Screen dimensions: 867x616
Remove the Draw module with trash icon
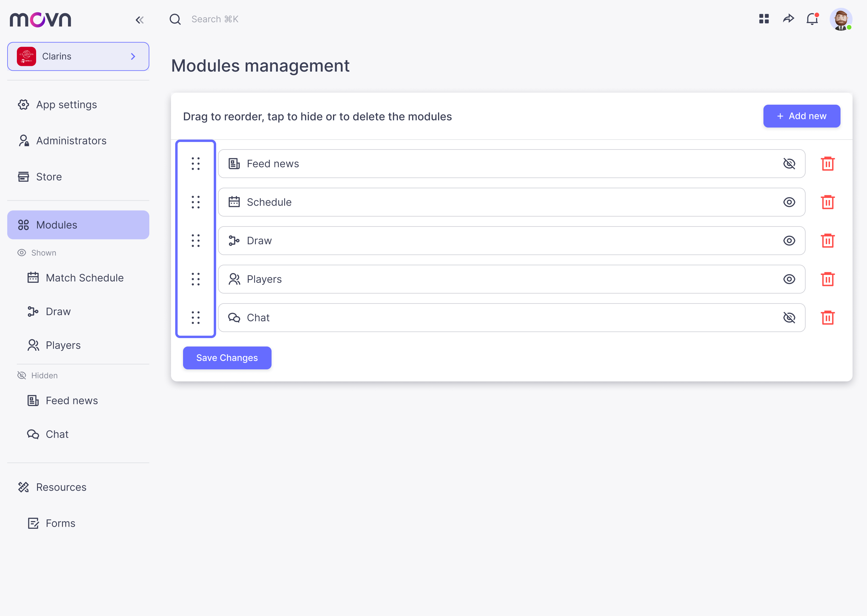pyautogui.click(x=827, y=241)
